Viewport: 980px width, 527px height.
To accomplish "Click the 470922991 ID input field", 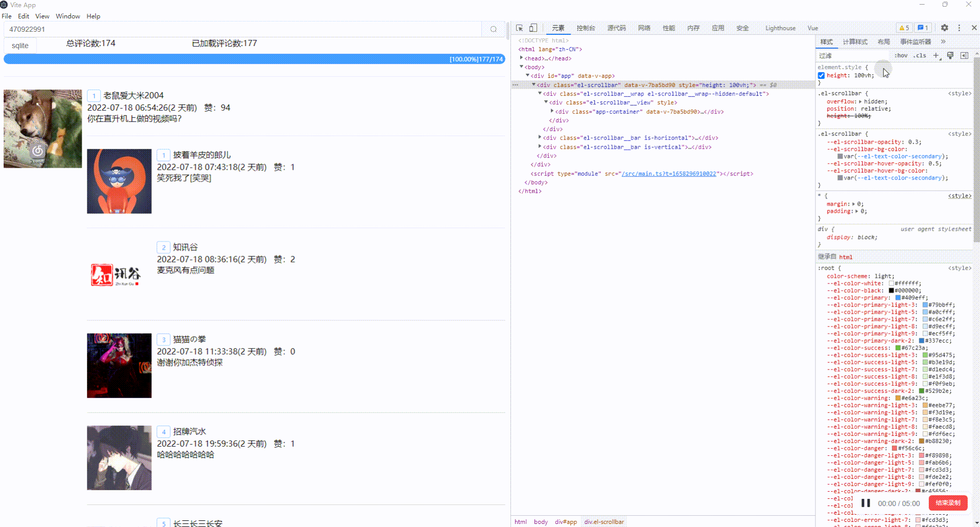I will click(x=242, y=29).
